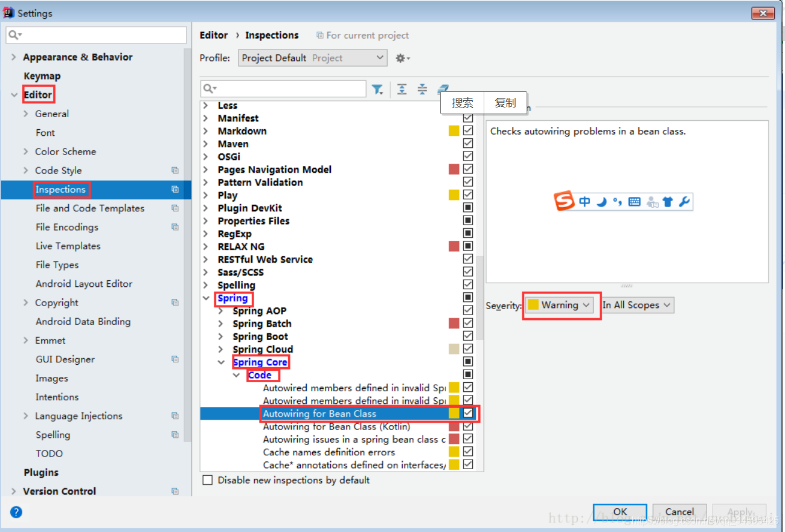The height and width of the screenshot is (532, 785).
Task: Open the File Types settings page
Action: click(57, 264)
